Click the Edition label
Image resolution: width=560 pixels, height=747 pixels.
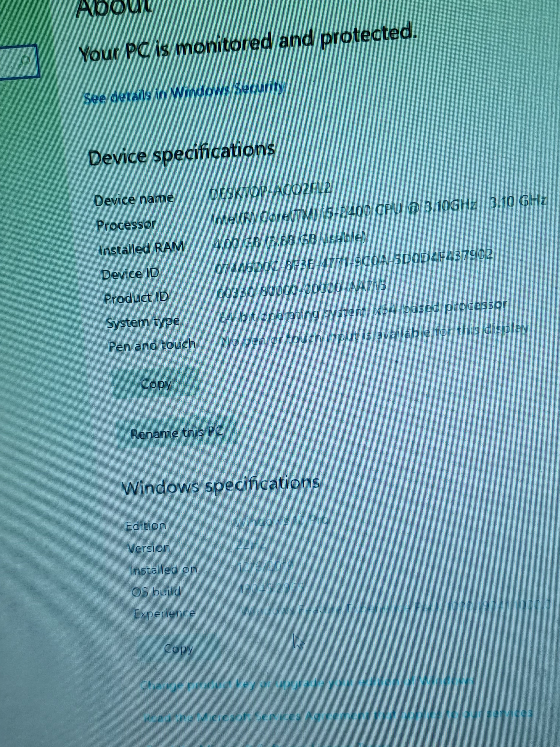click(x=145, y=526)
